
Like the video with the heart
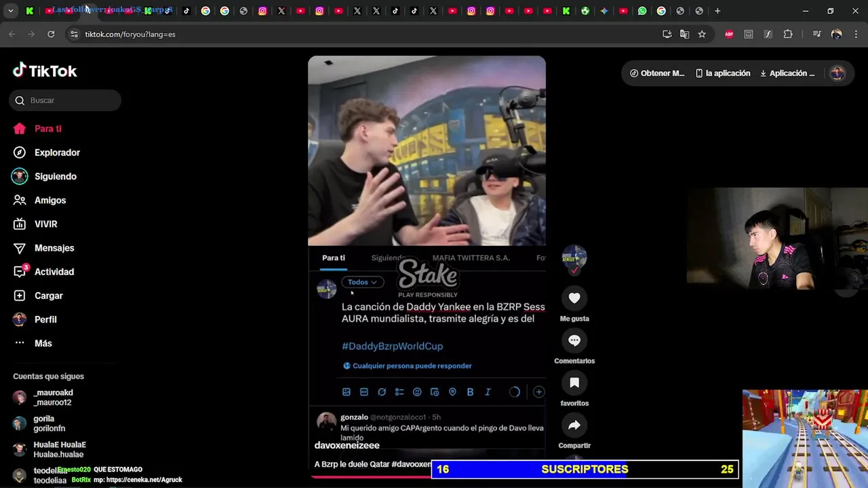point(574,298)
